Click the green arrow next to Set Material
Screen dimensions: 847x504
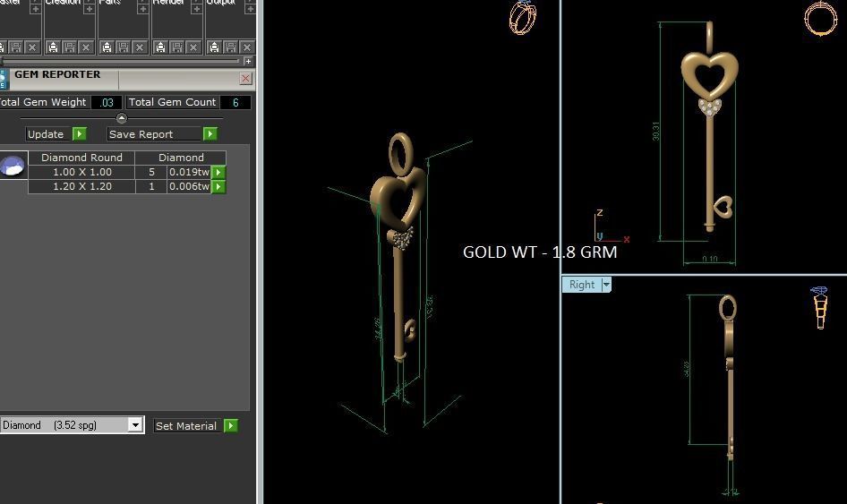tap(231, 426)
